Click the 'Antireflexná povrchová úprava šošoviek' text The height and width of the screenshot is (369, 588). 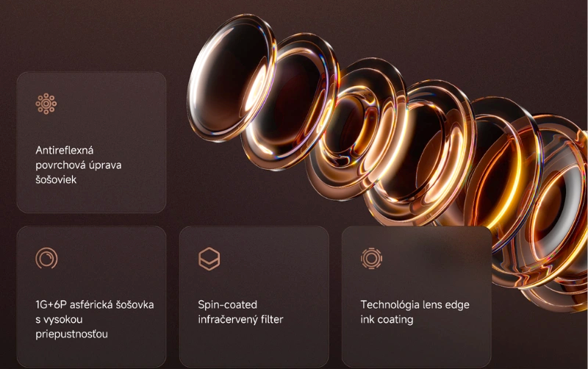(x=79, y=165)
